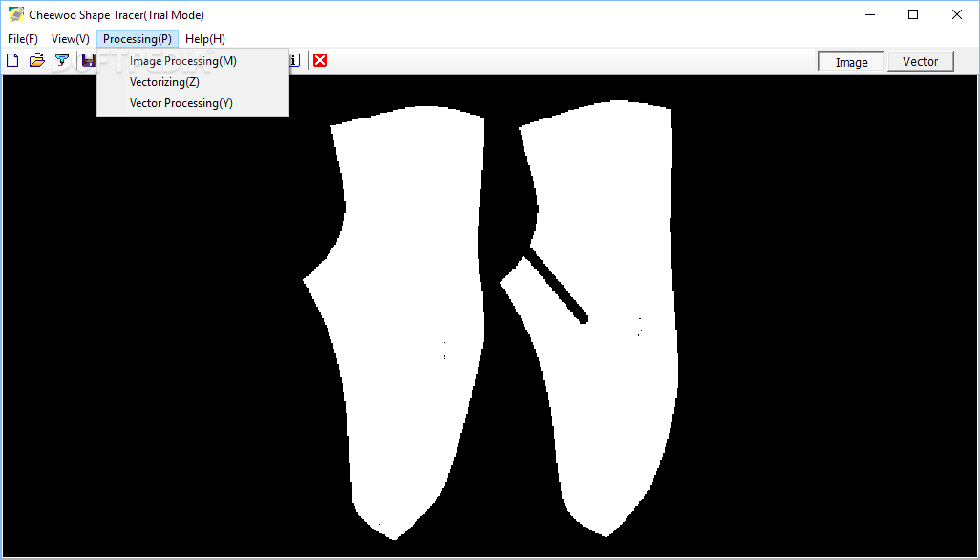
Task: Close the Processing(P) menu
Action: coord(138,39)
